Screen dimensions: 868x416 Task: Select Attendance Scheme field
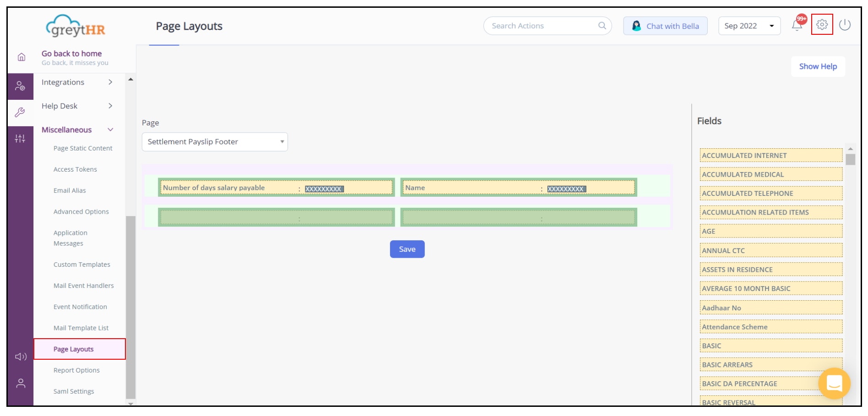[x=771, y=327]
